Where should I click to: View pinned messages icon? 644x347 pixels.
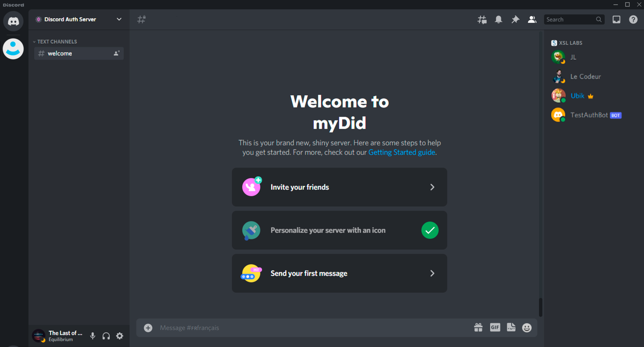coord(515,19)
